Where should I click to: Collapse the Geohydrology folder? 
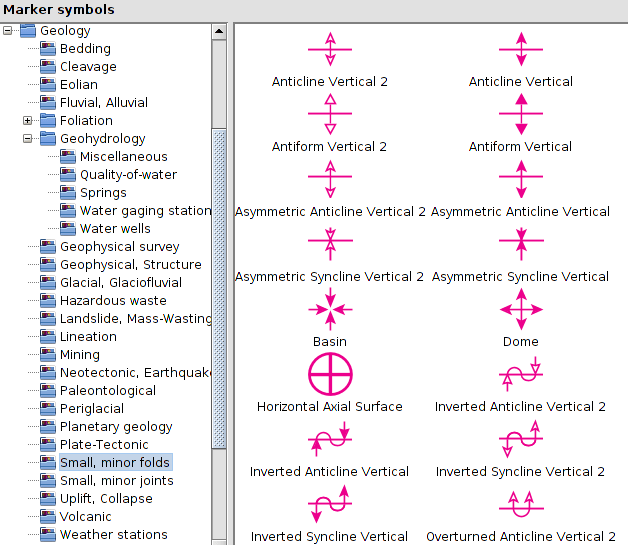coord(28,138)
